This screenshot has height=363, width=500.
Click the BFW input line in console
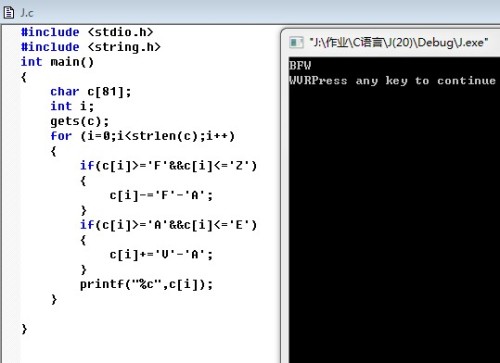[300, 65]
